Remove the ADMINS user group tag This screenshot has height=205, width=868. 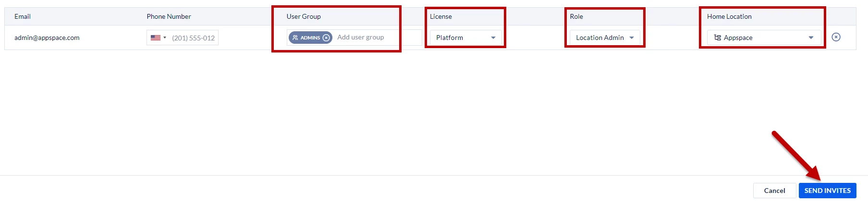[326, 38]
